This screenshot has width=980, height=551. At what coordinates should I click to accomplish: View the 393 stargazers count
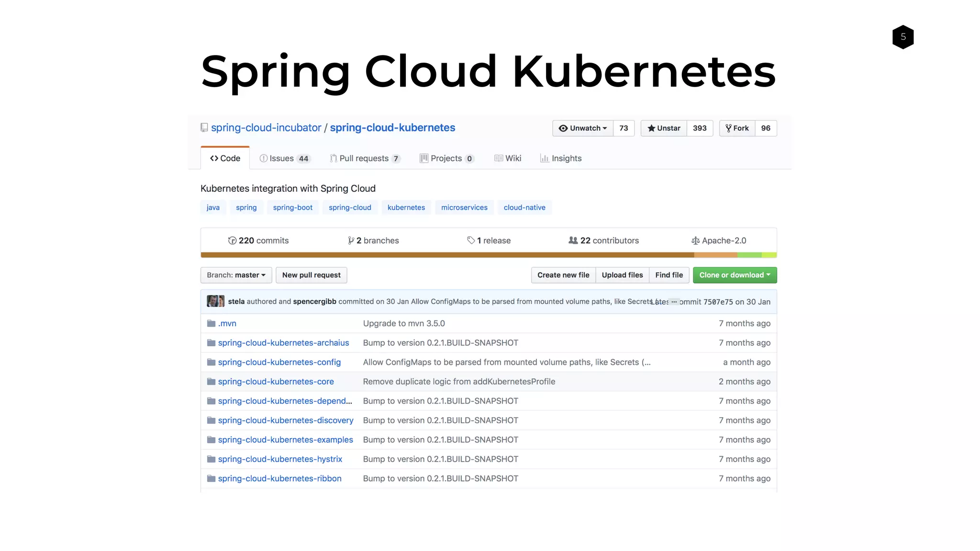click(700, 128)
